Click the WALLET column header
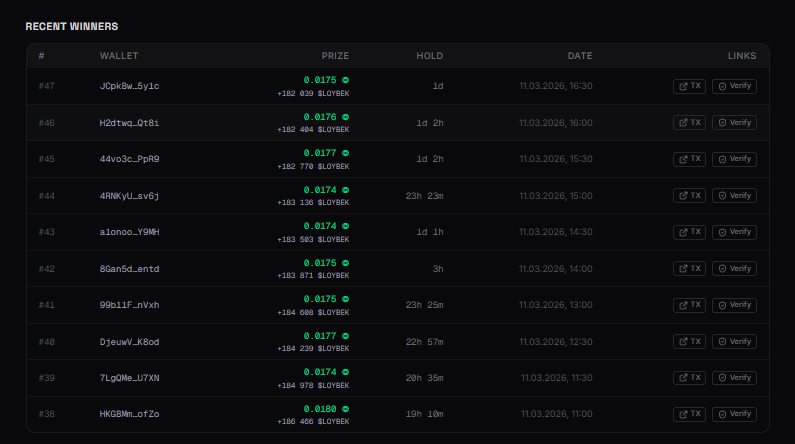Image resolution: width=795 pixels, height=444 pixels. 119,56
